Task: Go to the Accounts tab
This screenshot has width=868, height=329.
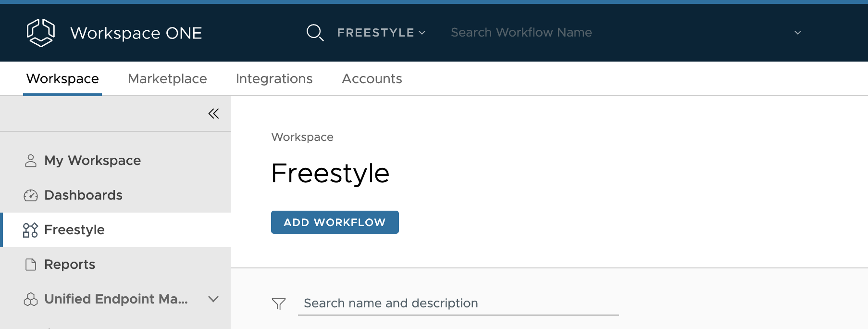Action: 372,79
